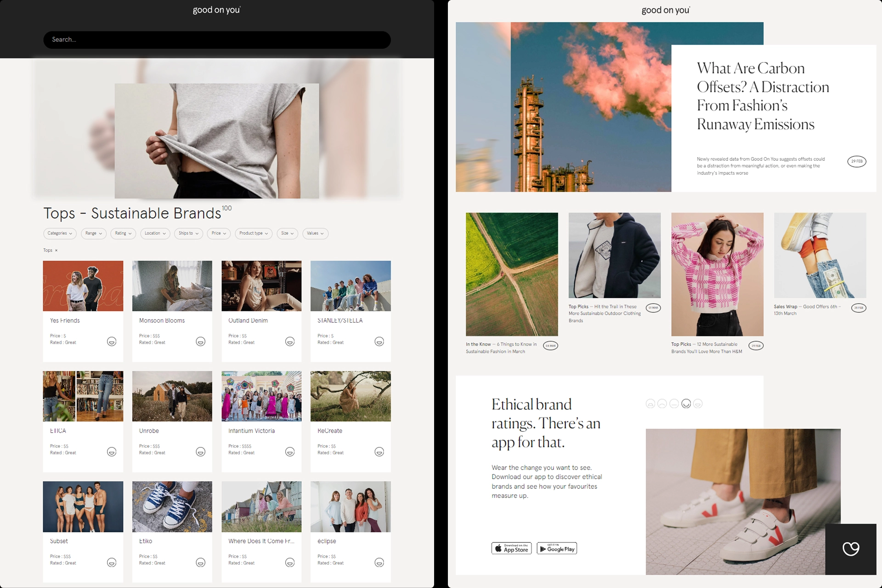The width and height of the screenshot is (882, 588).
Task: Click the pink knit sweater article image
Action: click(x=717, y=274)
